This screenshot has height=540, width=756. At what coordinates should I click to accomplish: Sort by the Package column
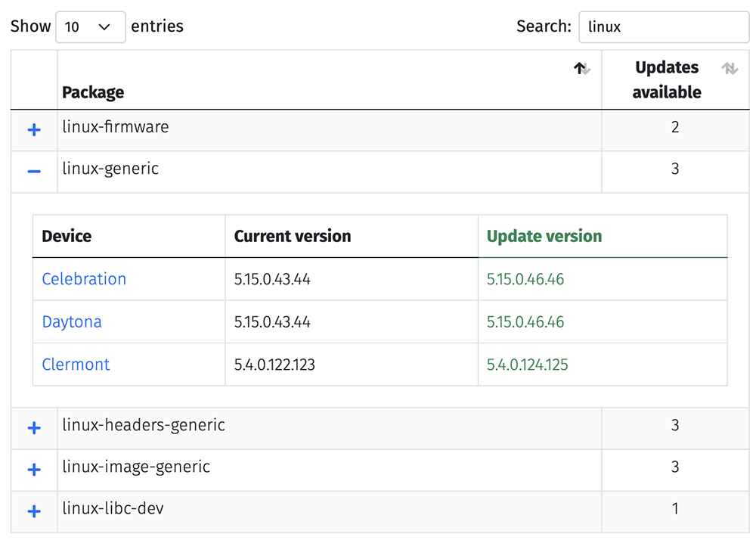pyautogui.click(x=582, y=69)
